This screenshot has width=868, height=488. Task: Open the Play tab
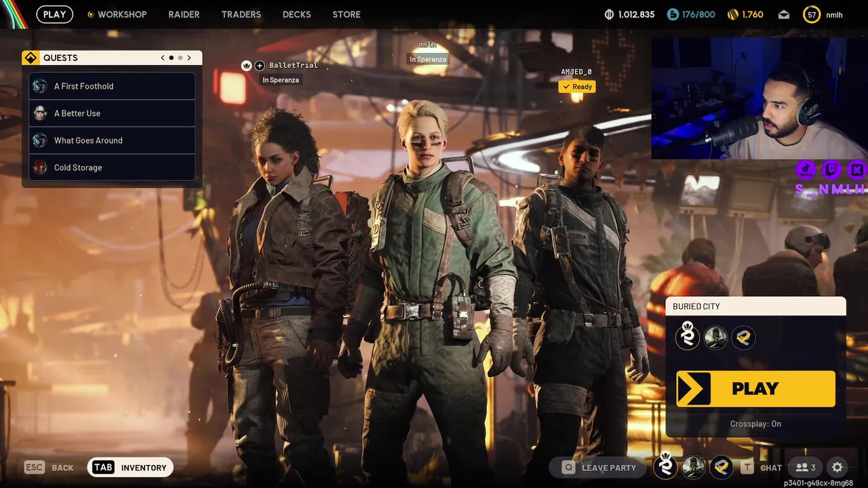(55, 14)
